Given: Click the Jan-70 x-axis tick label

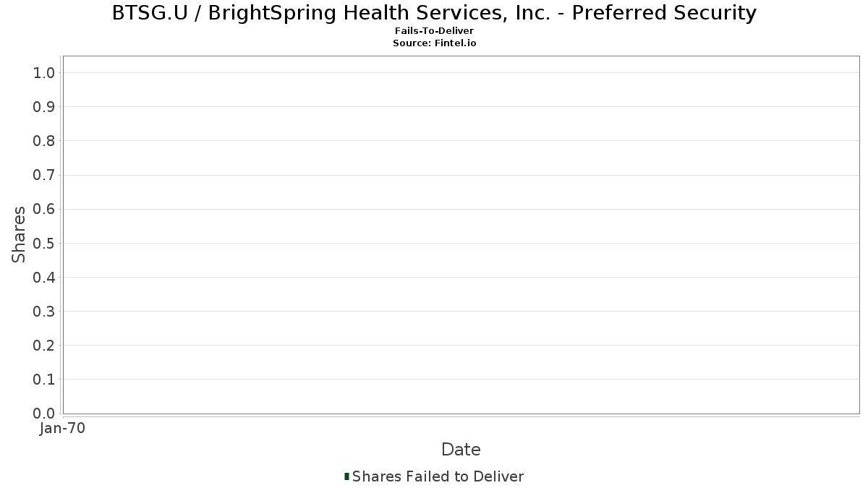Looking at the screenshot, I should [x=63, y=429].
